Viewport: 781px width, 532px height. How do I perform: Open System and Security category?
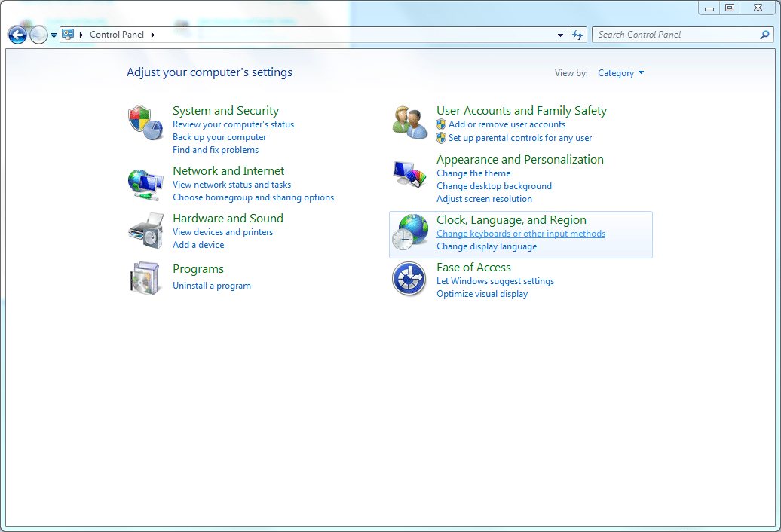(x=225, y=111)
